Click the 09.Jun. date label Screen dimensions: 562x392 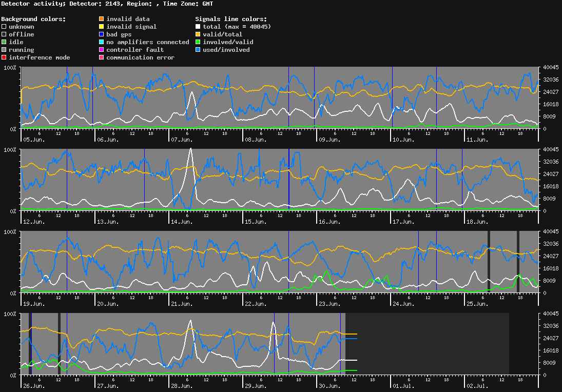point(330,140)
